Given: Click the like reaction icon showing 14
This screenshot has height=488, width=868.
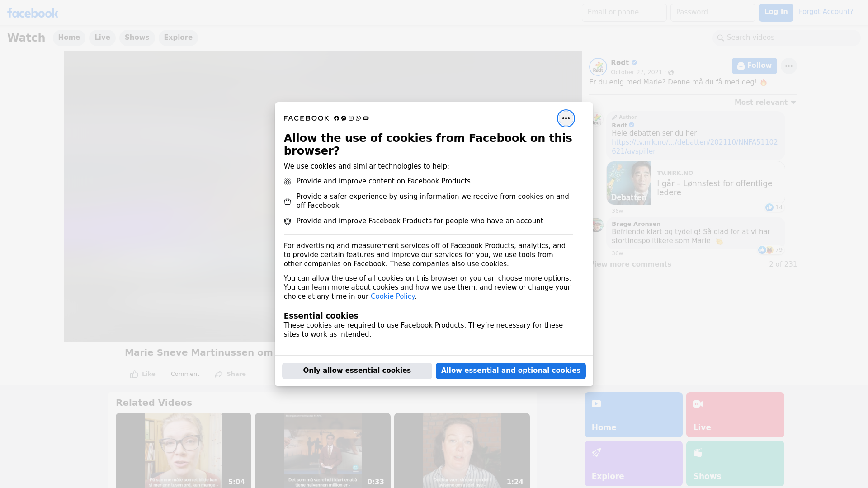Looking at the screenshot, I should pos(769,207).
